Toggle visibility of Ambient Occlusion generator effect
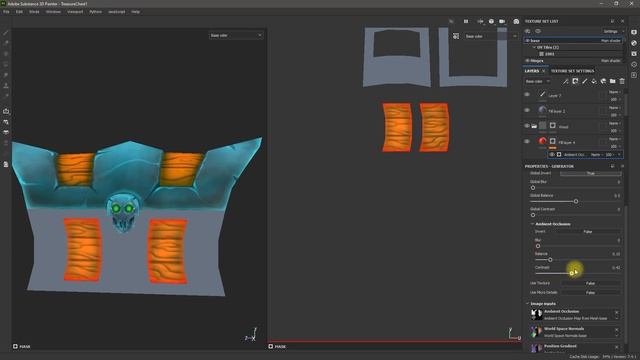The width and height of the screenshot is (640, 360). tap(552, 155)
